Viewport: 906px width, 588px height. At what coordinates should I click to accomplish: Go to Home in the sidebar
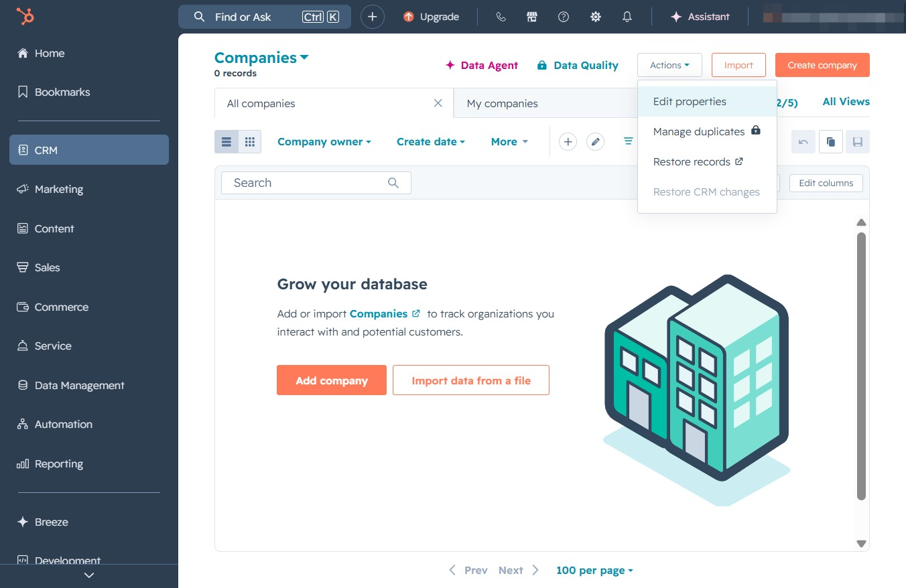(x=88, y=54)
